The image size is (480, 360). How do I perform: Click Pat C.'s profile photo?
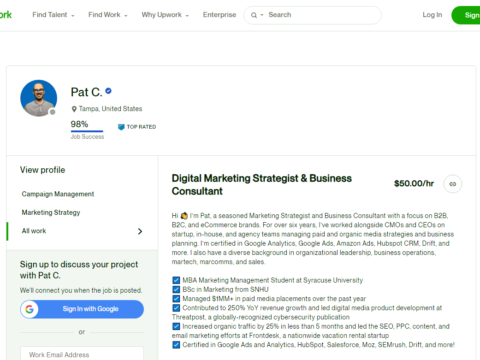coord(39,98)
